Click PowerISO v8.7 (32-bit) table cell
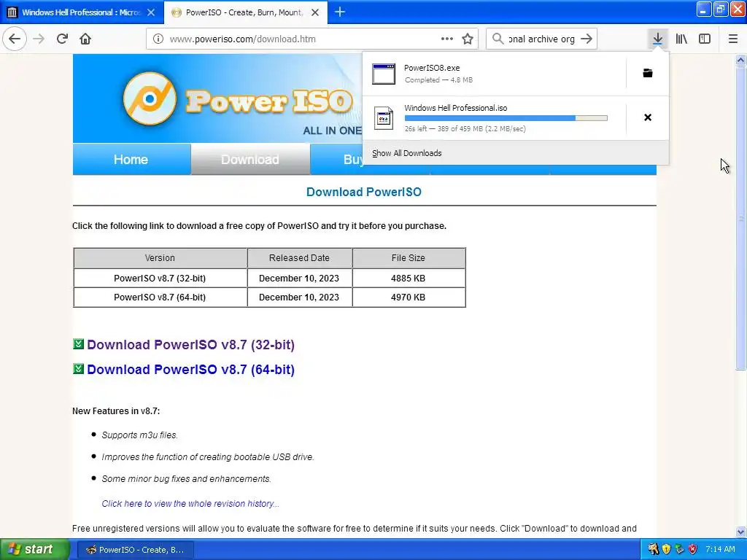This screenshot has height=560, width=747. (160, 278)
